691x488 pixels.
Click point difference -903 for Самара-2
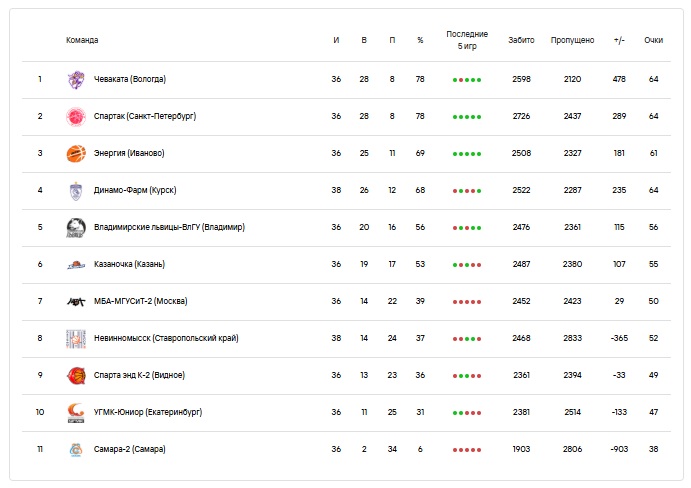619,450
